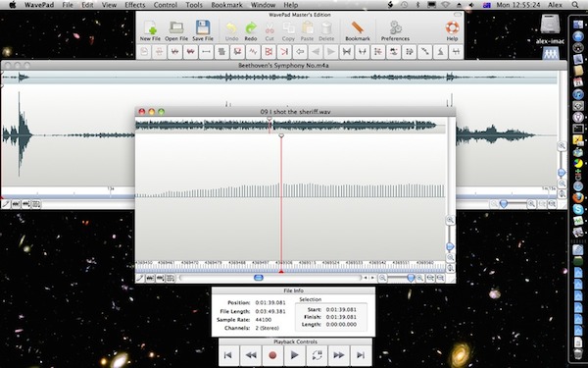Click the playhead marker in the sheriff waveform
This screenshot has height=368, width=588.
click(281, 135)
